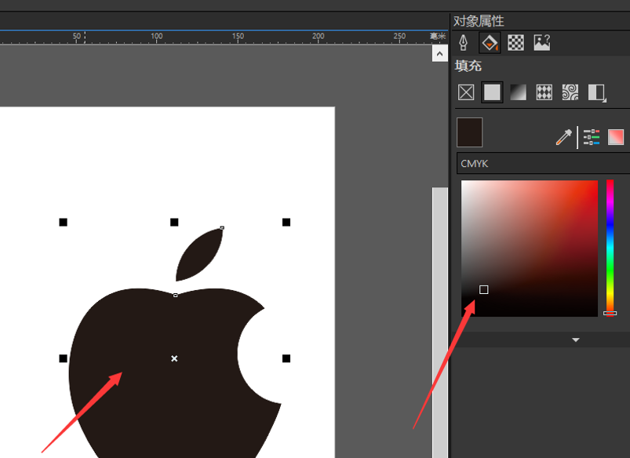
Task: Click the selection center X marker
Action: (174, 358)
